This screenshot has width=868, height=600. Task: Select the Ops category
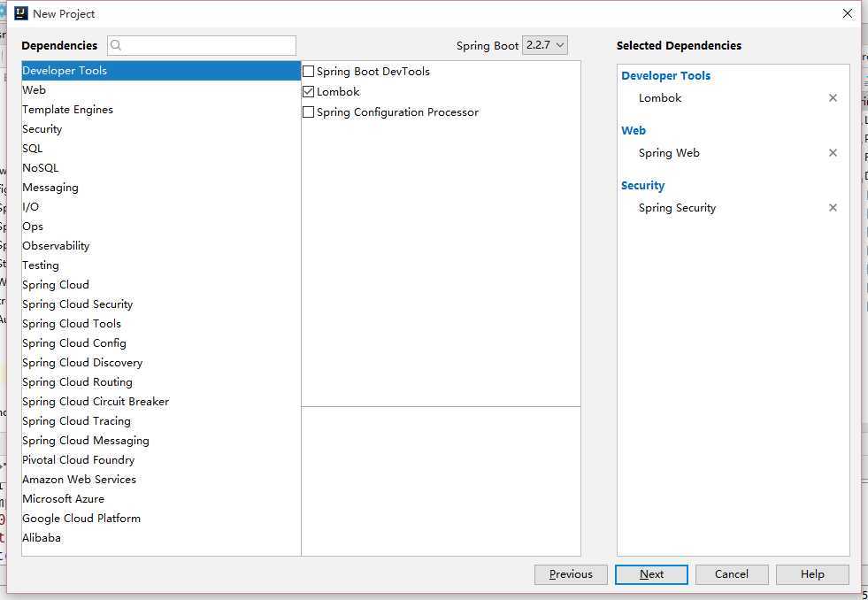[161, 227]
